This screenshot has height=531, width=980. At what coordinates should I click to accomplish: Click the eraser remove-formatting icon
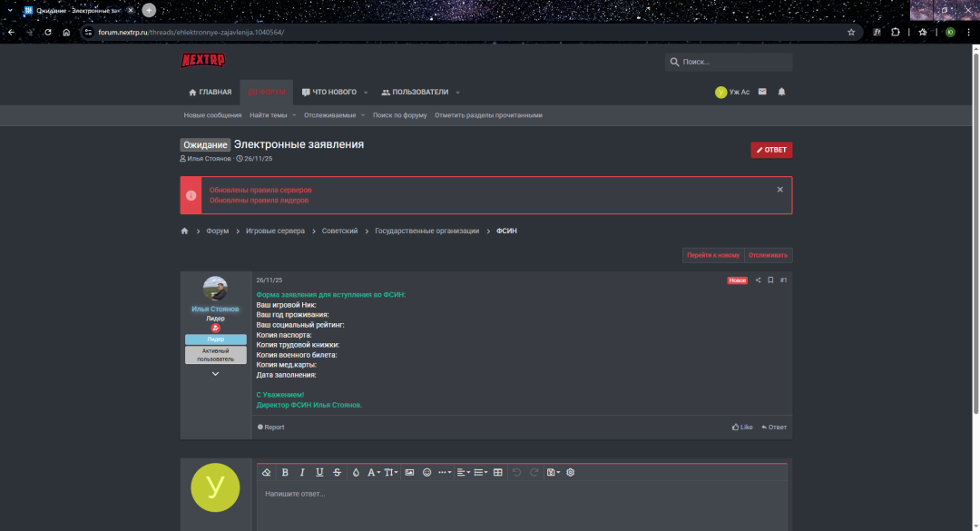[266, 473]
